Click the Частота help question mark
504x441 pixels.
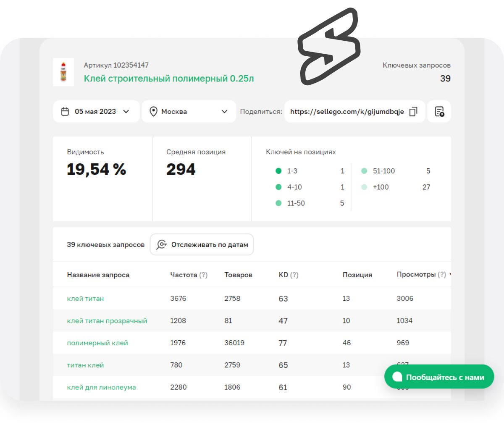pyautogui.click(x=203, y=275)
